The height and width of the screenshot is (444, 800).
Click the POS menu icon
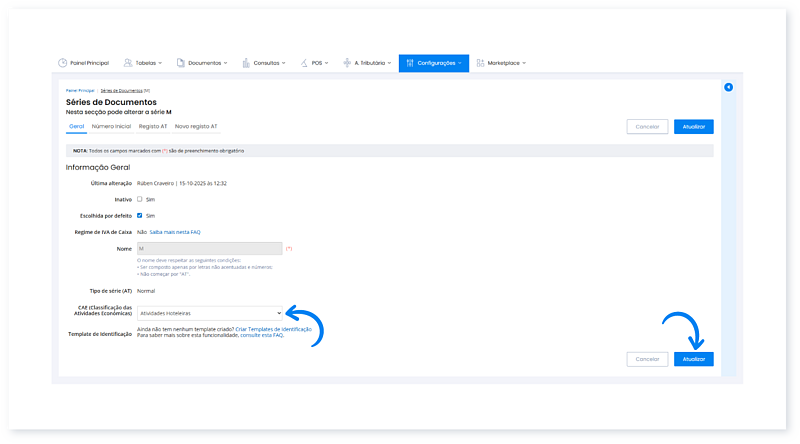306,63
